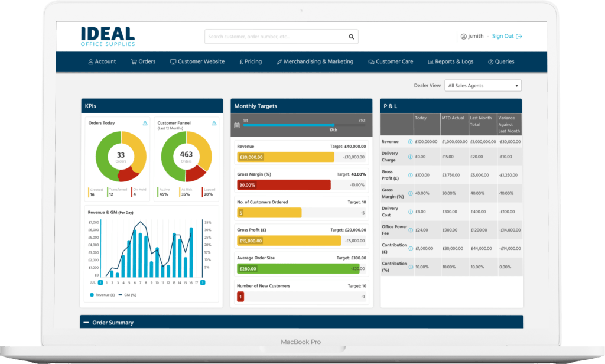
Task: Go to previous month in revenue chart
Action: tap(100, 282)
